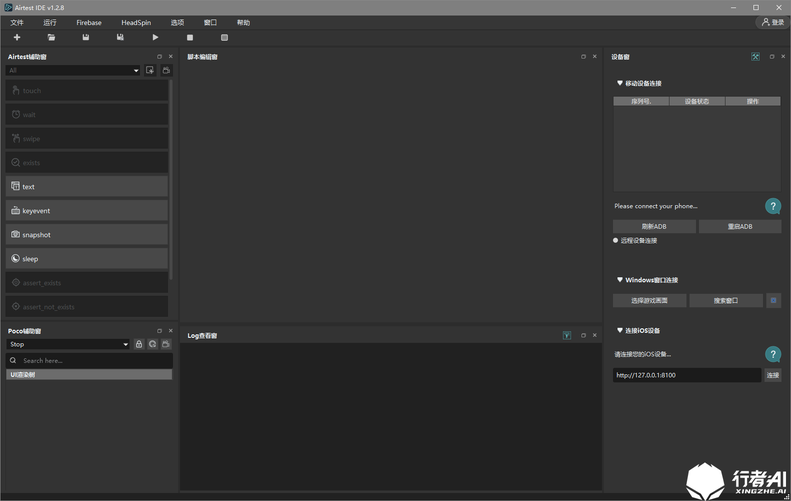
Task: Open the All filter dropdown in Airtest panel
Action: coord(73,70)
